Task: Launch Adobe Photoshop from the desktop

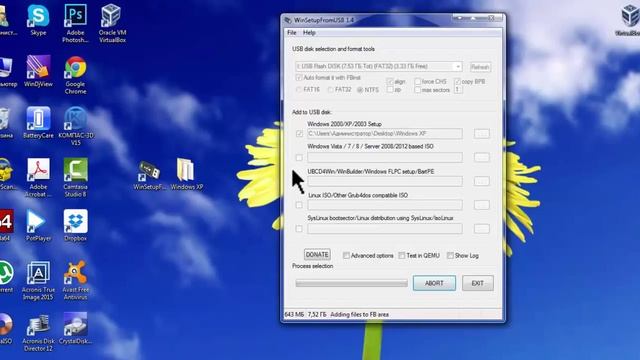Action: tap(76, 23)
